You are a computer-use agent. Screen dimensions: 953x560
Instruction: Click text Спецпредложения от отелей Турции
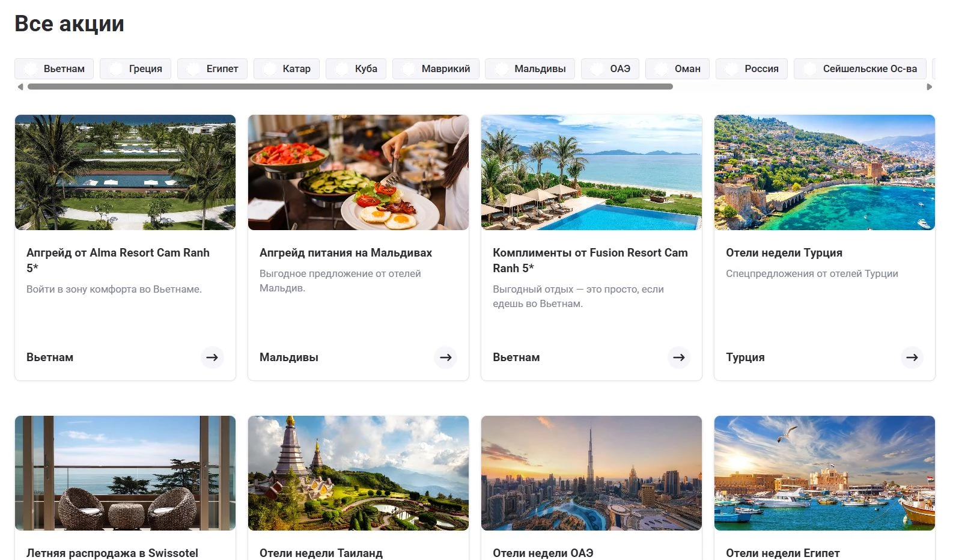pos(812,273)
